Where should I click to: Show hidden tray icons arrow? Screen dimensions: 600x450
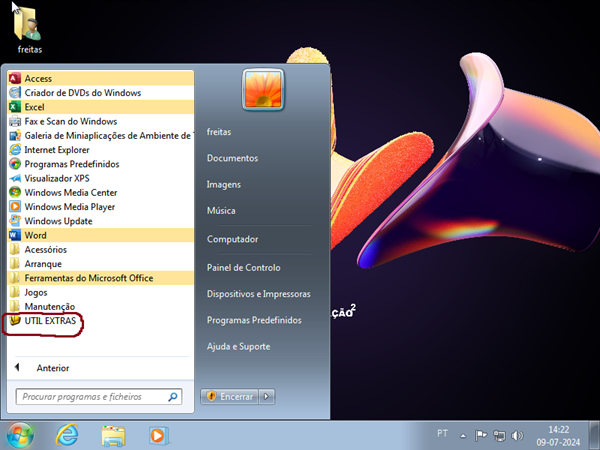tap(463, 435)
